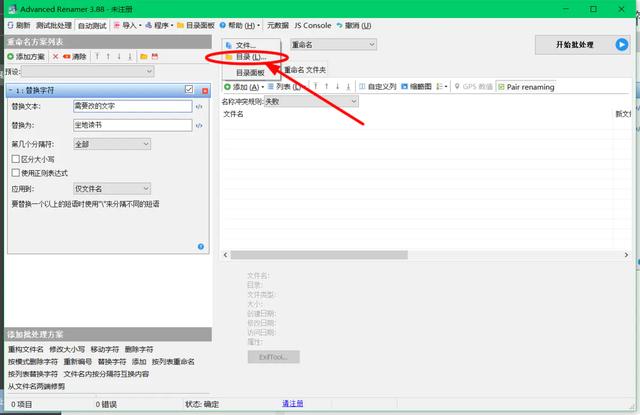Select 目录面板 from the add menu
Screen dimensions: 640x415
click(x=251, y=73)
